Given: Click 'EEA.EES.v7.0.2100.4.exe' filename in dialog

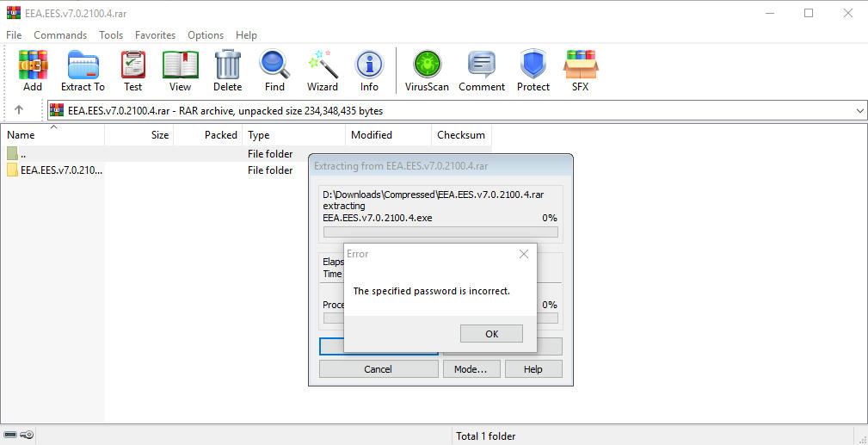Looking at the screenshot, I should click(x=378, y=218).
